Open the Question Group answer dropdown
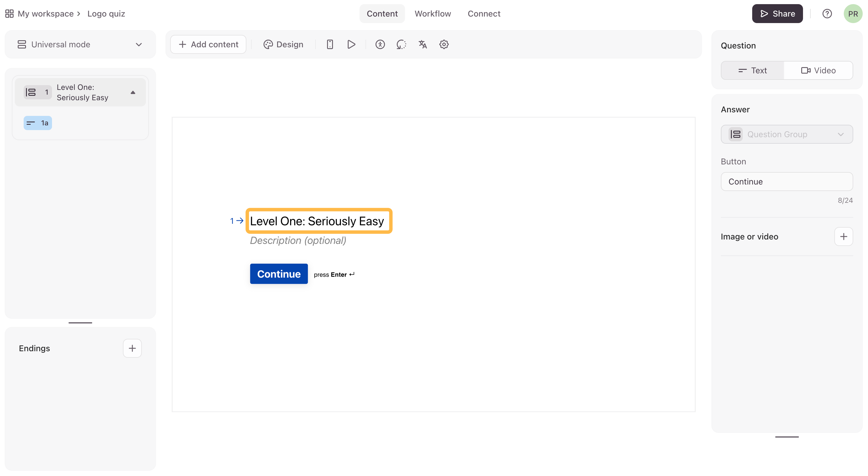868x476 pixels. [x=787, y=134]
